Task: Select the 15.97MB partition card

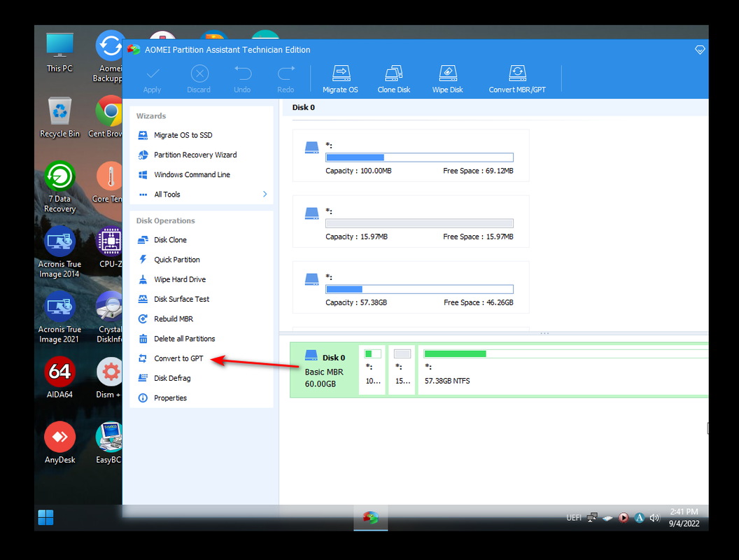Action: [x=411, y=221]
